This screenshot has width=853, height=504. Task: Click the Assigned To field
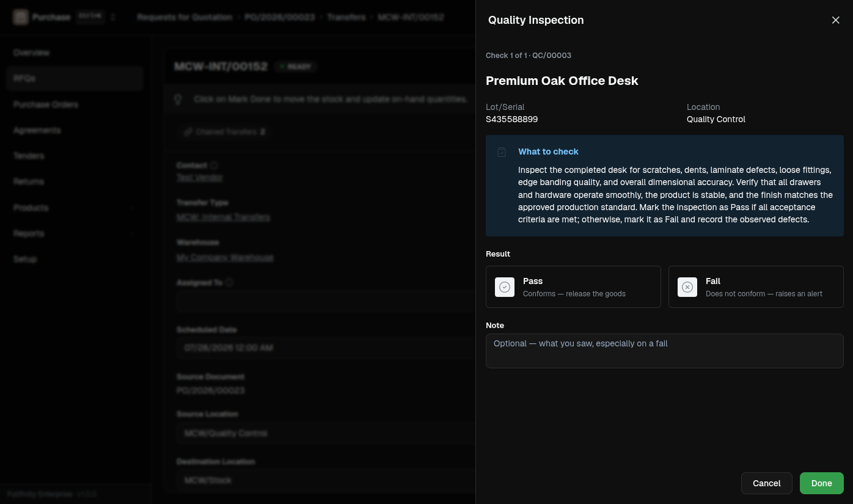(x=326, y=301)
